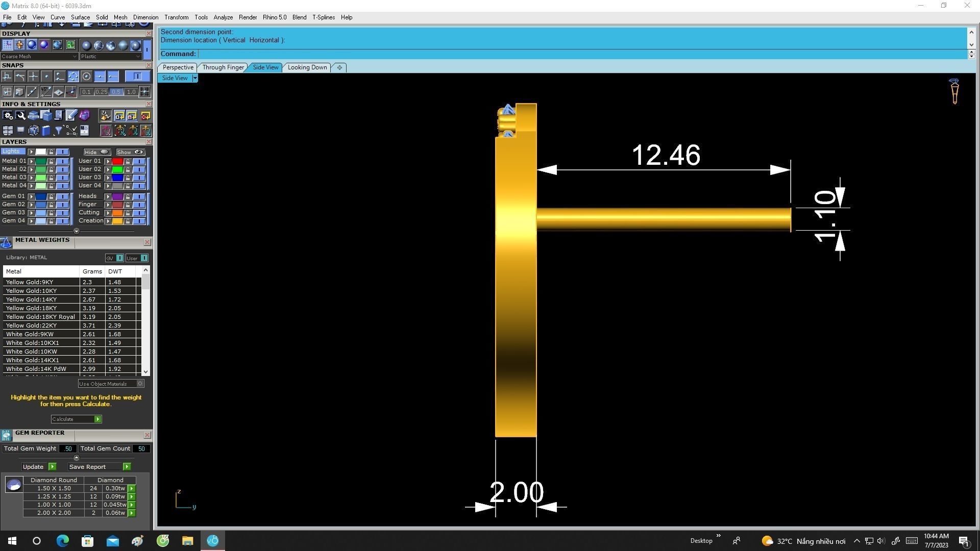Click the gears settings icon in Info & Settings
This screenshot has width=980, height=551.
(x=8, y=116)
